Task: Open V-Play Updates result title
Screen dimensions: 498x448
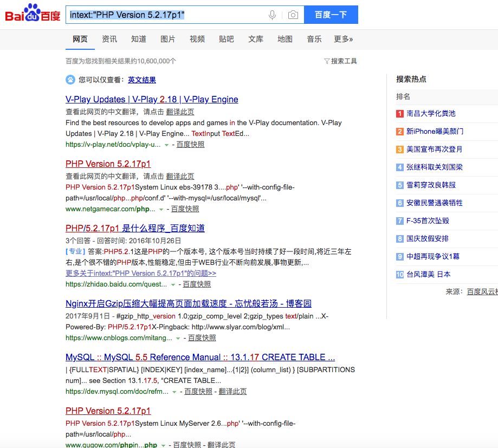Action: coord(152,99)
